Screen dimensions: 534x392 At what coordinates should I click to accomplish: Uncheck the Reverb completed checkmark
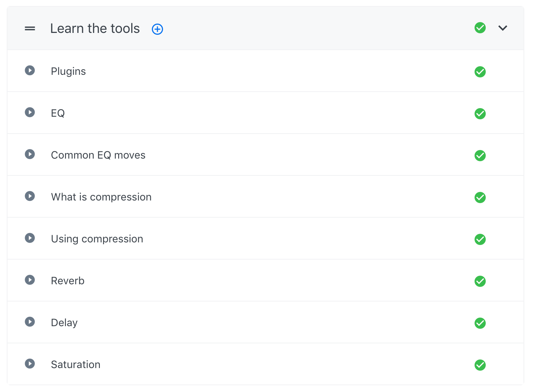pos(480,281)
